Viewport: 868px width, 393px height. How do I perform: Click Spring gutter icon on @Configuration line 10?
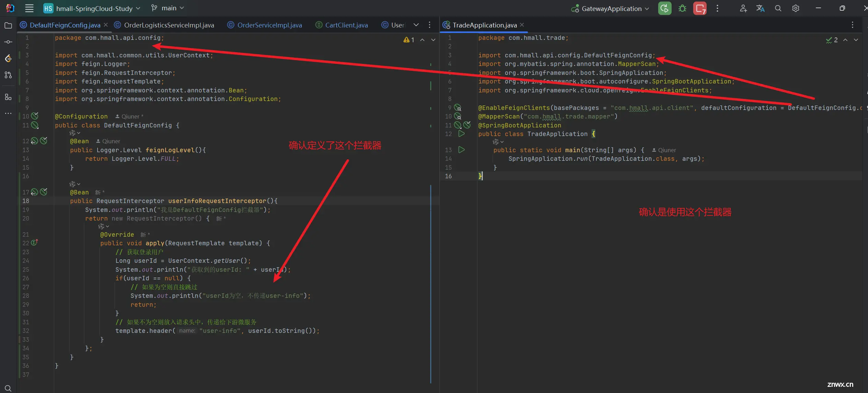pyautogui.click(x=35, y=116)
